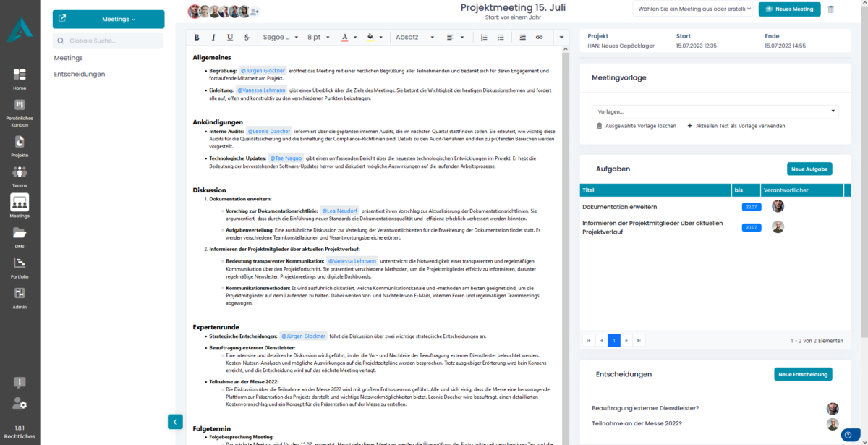Expand more editor toolbar options
The image size is (868, 445).
click(562, 37)
